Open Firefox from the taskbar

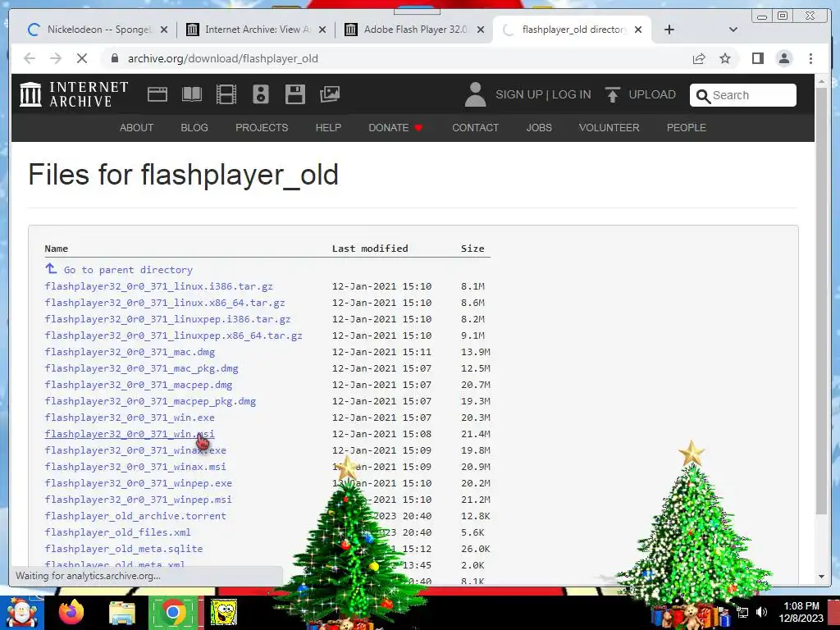[71, 612]
